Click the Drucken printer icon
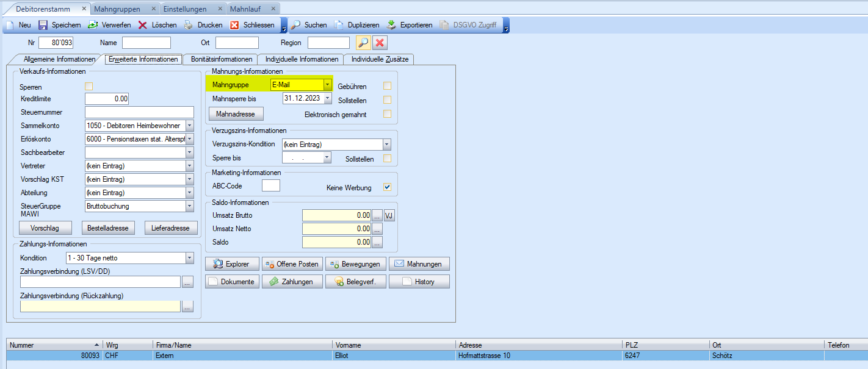The width and height of the screenshot is (868, 369). point(188,25)
